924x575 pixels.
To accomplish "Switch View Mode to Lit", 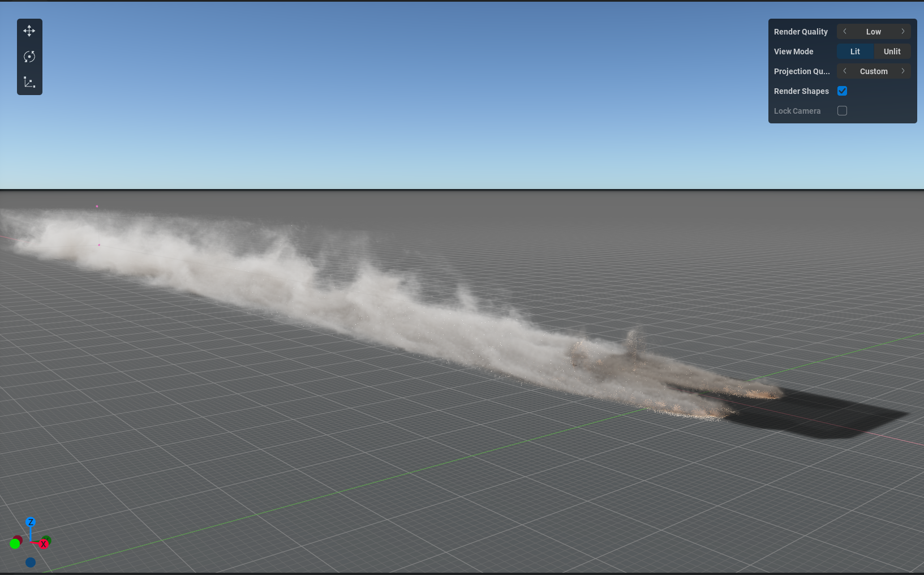I will coord(855,52).
